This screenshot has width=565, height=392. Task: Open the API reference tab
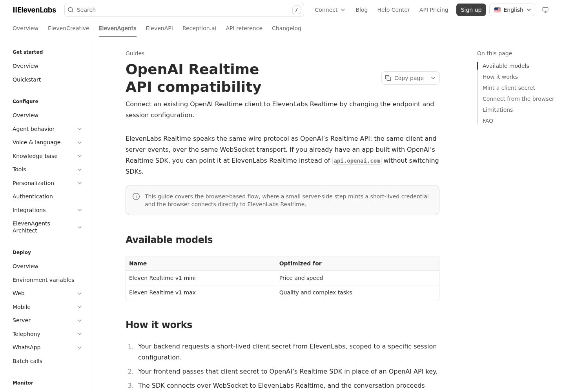tap(244, 28)
